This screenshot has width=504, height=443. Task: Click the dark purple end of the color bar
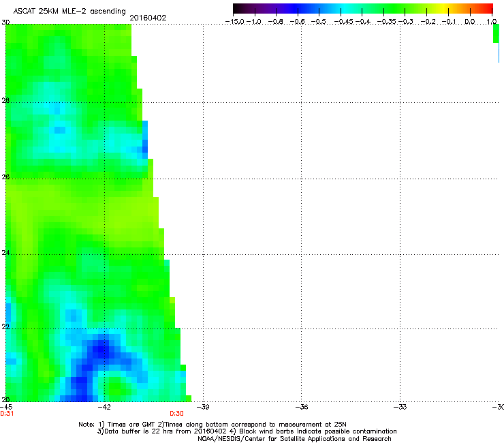click(x=240, y=9)
